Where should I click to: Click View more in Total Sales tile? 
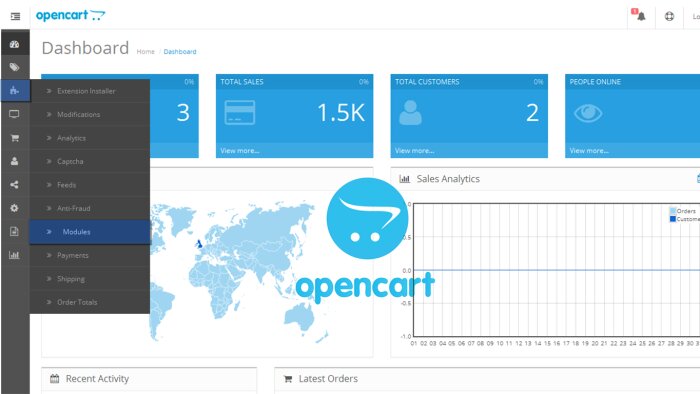click(240, 151)
